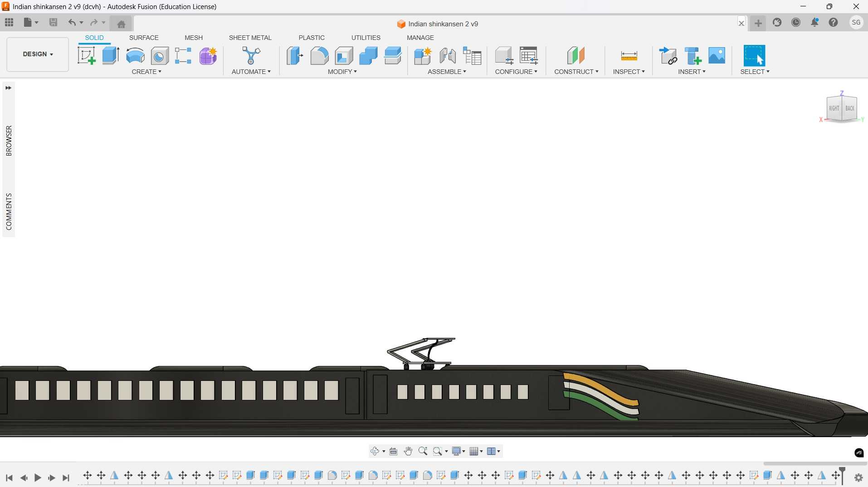The width and height of the screenshot is (868, 487).
Task: Expand the CONSTRUCT menu
Action: click(x=576, y=72)
